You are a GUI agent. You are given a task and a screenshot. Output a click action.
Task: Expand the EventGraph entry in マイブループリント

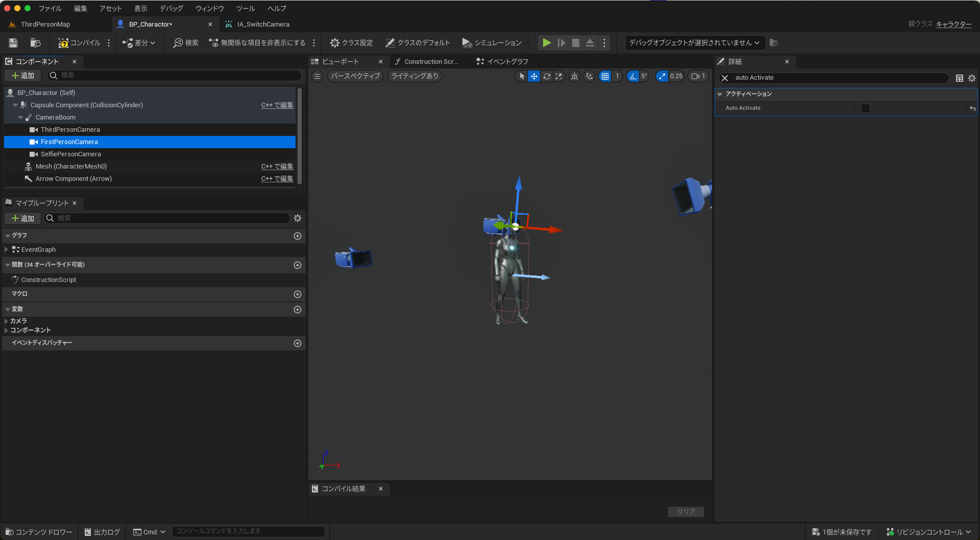(6, 249)
